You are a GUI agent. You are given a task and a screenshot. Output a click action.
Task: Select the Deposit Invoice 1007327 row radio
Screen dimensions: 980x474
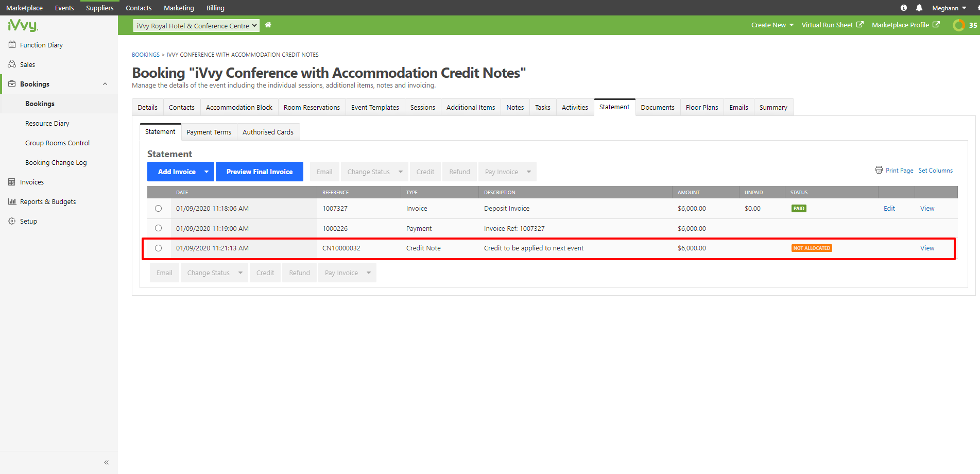[158, 209]
